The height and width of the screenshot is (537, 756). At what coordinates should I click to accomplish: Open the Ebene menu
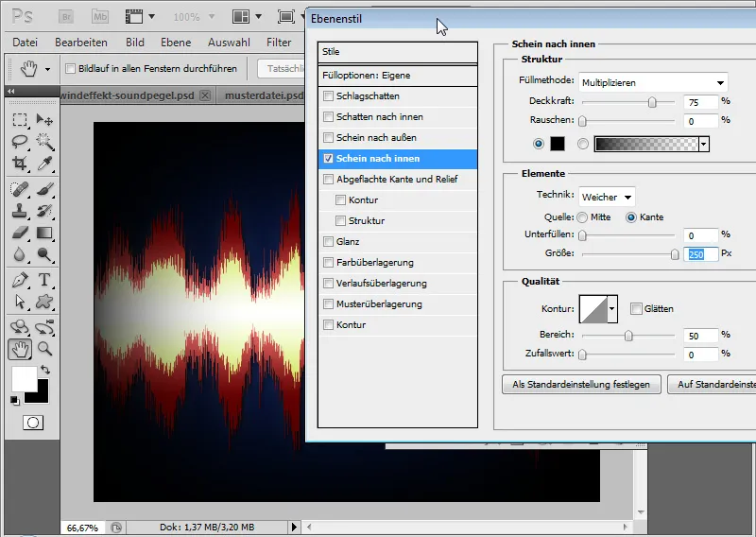[176, 43]
